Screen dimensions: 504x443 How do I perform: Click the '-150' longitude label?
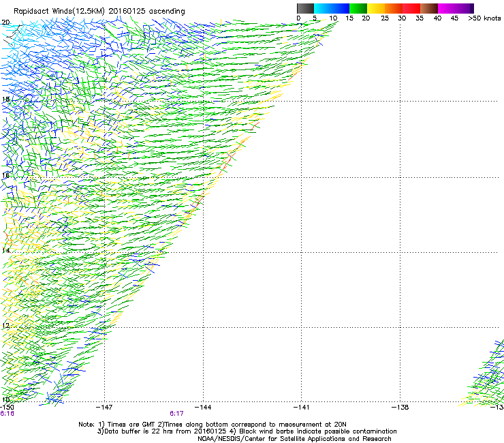pyautogui.click(x=7, y=408)
